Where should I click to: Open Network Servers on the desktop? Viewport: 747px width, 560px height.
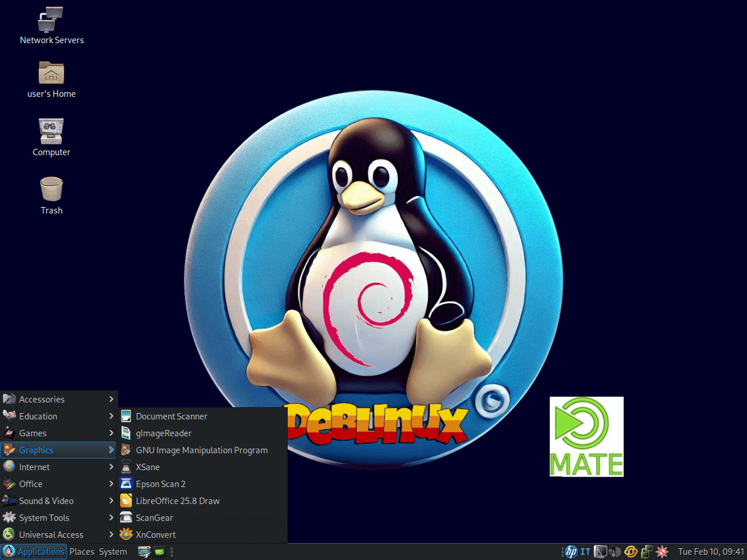coord(51,20)
